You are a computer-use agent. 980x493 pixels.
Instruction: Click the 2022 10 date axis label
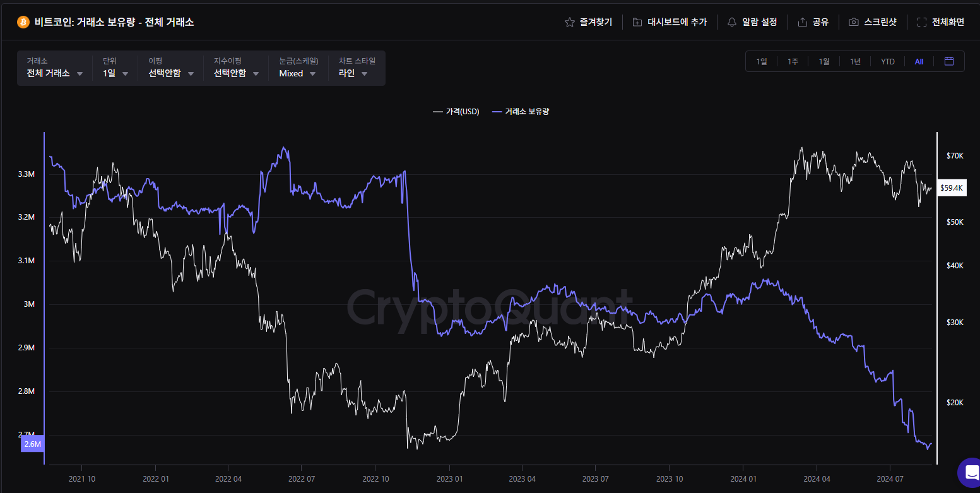click(x=375, y=479)
